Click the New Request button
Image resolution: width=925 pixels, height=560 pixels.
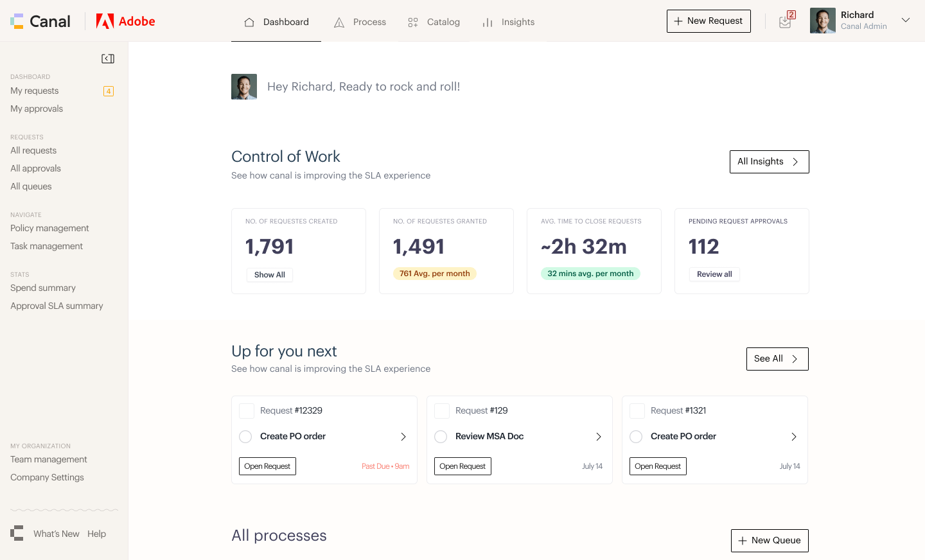[x=709, y=21]
